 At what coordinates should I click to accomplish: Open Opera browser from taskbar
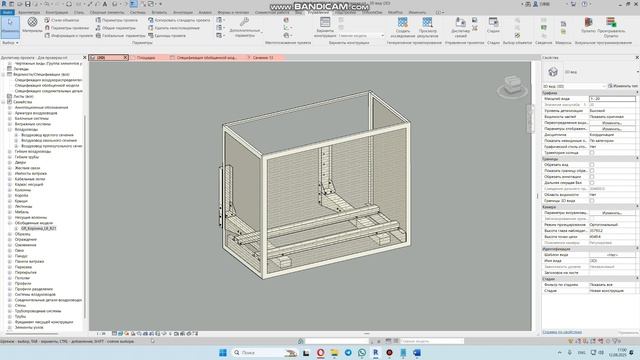pyautogui.click(x=320, y=352)
